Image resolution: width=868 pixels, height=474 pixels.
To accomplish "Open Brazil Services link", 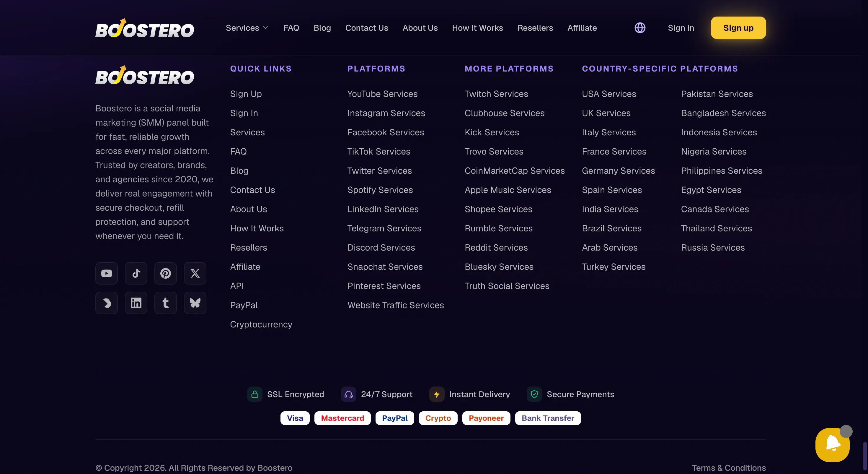I will 611,228.
